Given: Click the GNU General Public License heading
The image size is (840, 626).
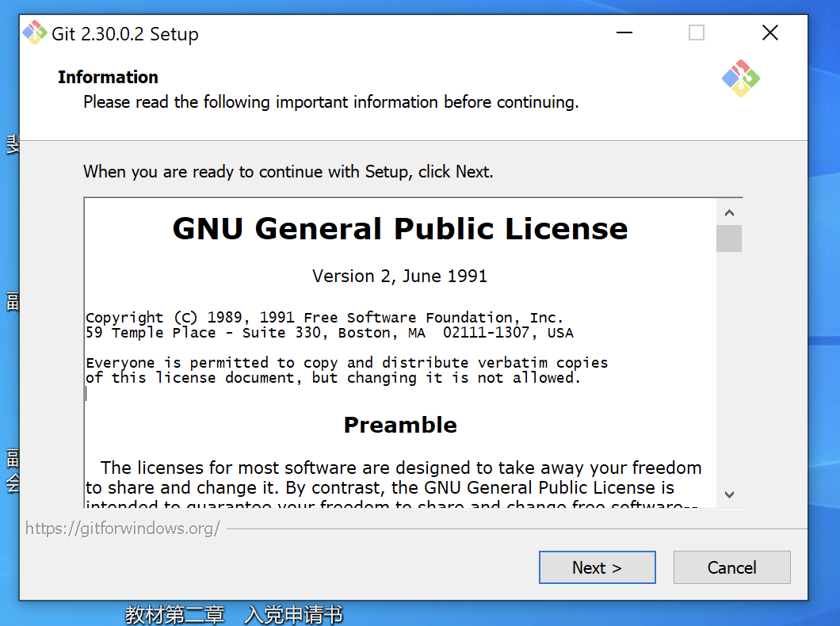Looking at the screenshot, I should coord(399,229).
